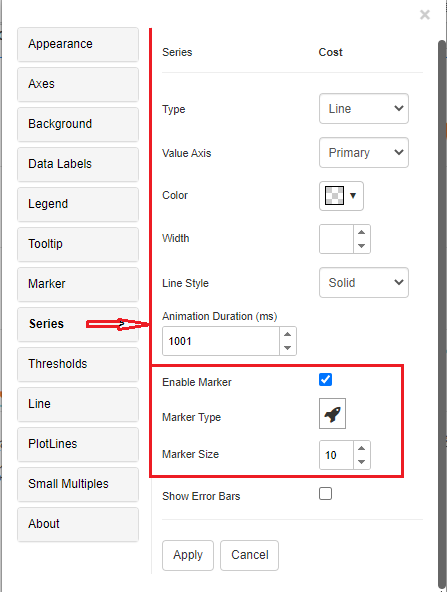The width and height of the screenshot is (447, 592).
Task: Decrease Marker Size with the down arrow
Action: (x=362, y=462)
